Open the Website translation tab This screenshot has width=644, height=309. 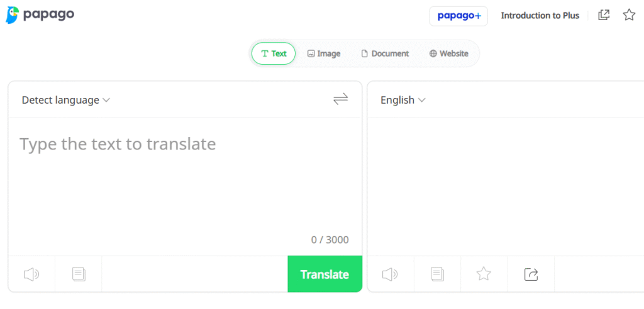pos(448,53)
